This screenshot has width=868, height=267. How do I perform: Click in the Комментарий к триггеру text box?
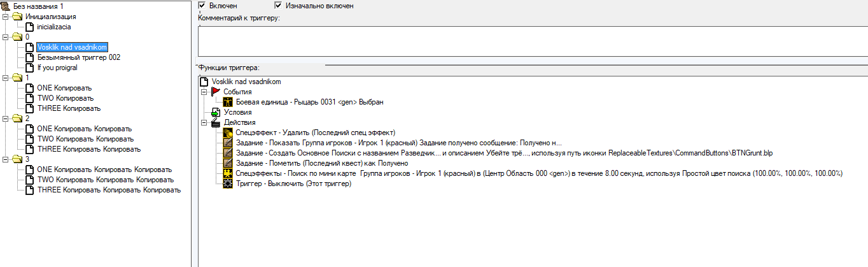point(533,41)
